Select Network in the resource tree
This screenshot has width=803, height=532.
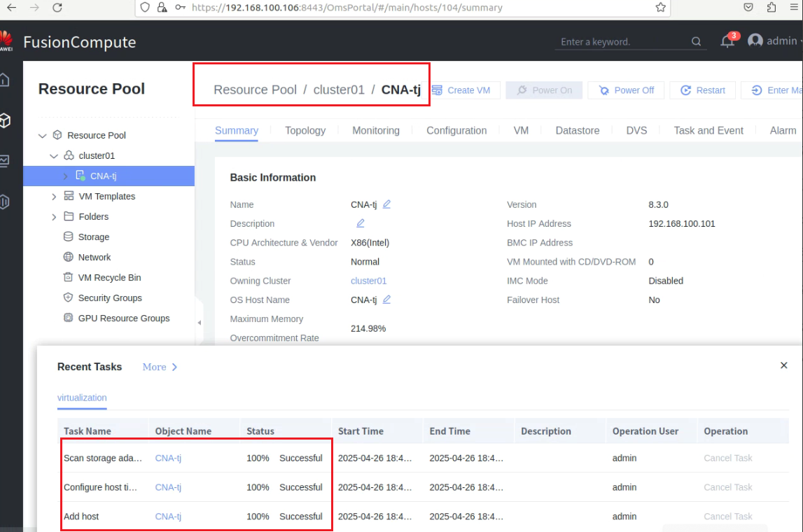[95, 257]
